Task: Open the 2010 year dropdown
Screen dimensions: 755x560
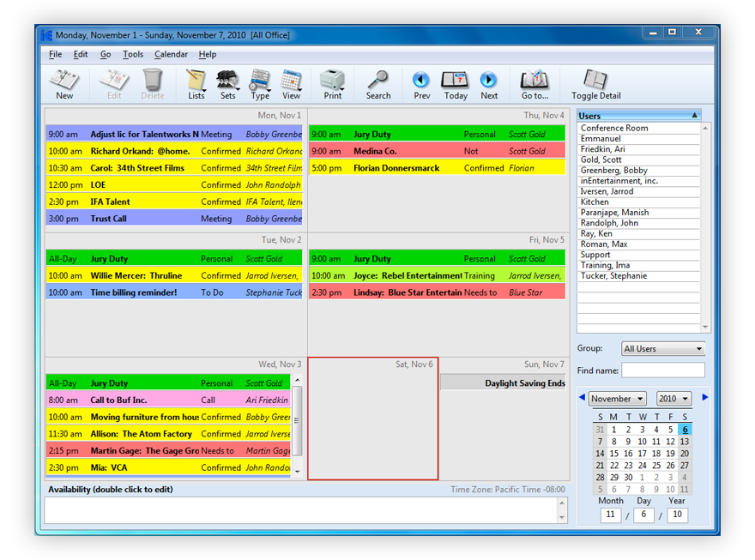Action: (x=674, y=399)
